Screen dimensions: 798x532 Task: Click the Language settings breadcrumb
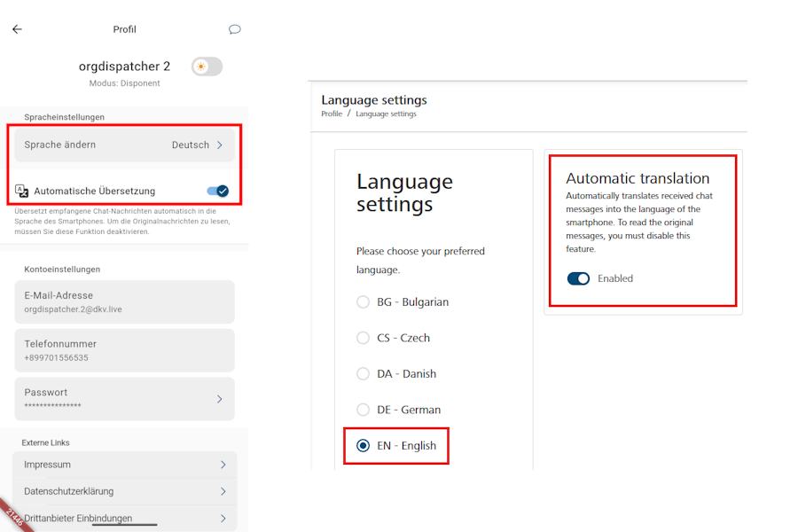[x=386, y=114]
